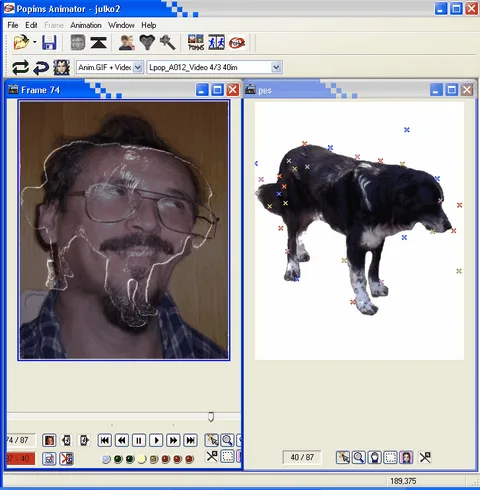The image size is (480, 490).
Task: Jump to first frame of animation
Action: [x=105, y=440]
